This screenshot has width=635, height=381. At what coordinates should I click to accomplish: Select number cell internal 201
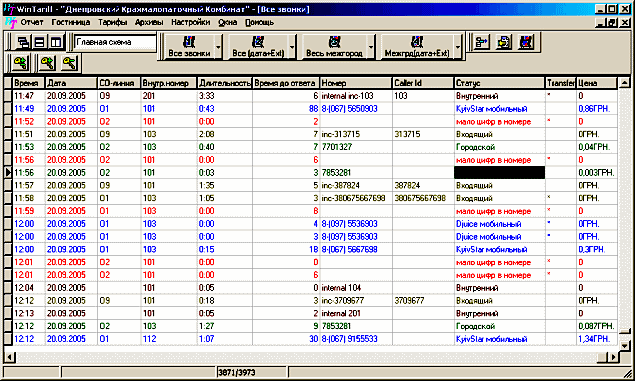point(356,313)
